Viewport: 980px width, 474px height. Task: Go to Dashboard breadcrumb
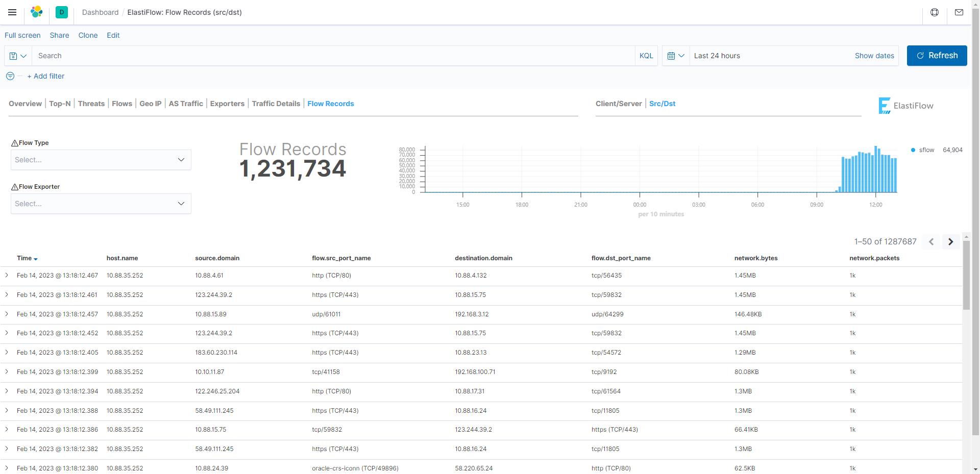(100, 12)
